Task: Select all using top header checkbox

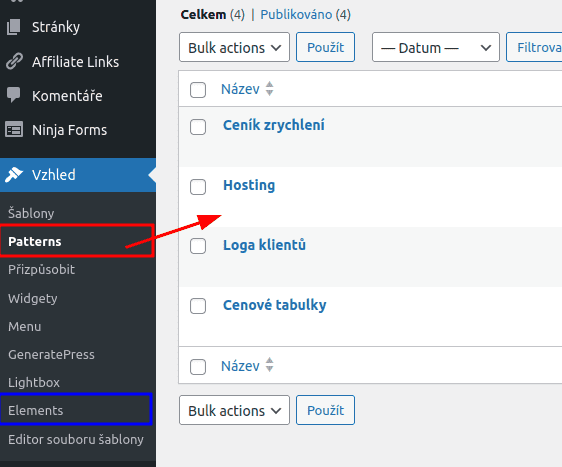Action: click(x=198, y=90)
